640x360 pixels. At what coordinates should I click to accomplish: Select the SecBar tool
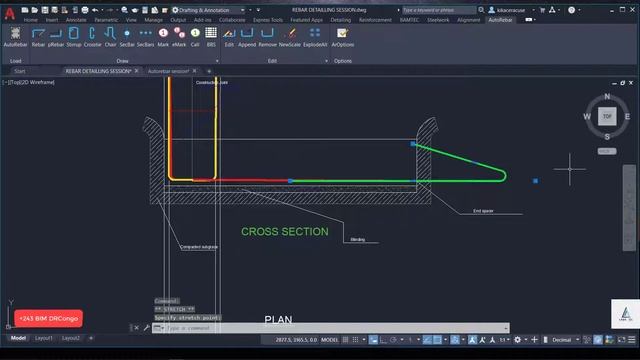point(127,37)
